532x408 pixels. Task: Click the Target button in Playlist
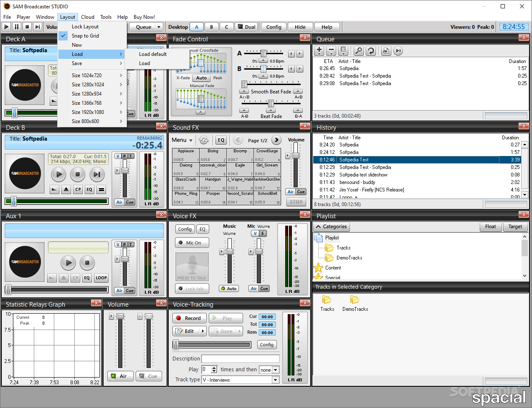point(515,227)
